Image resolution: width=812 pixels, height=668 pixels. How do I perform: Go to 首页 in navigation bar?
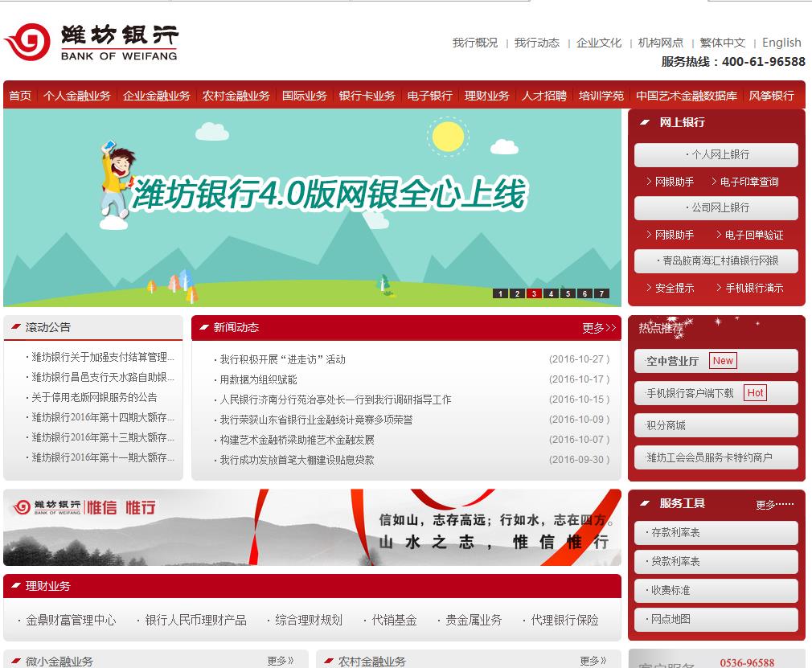click(x=20, y=96)
